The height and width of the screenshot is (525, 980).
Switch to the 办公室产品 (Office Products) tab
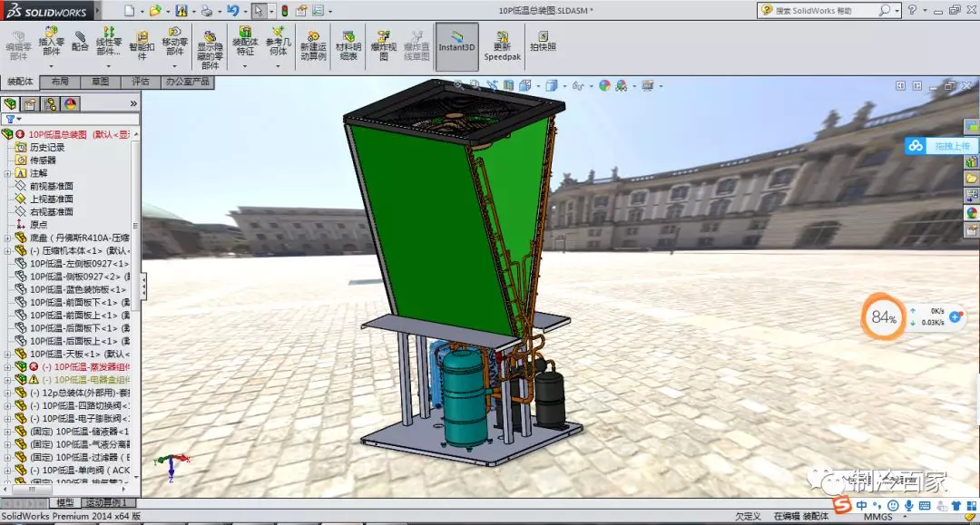pos(188,82)
